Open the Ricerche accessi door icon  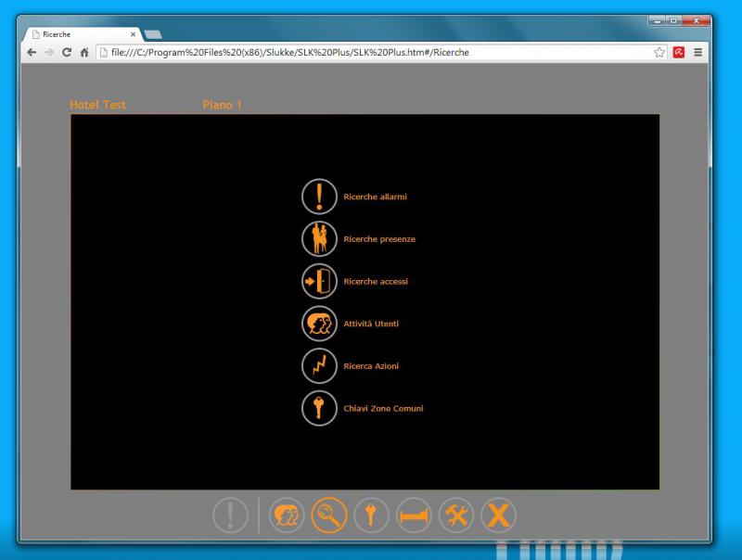[319, 281]
